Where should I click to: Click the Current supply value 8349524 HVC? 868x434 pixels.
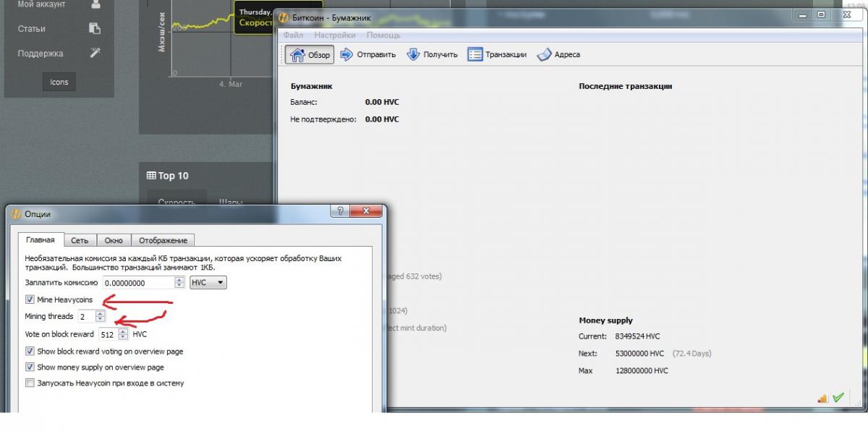637,336
